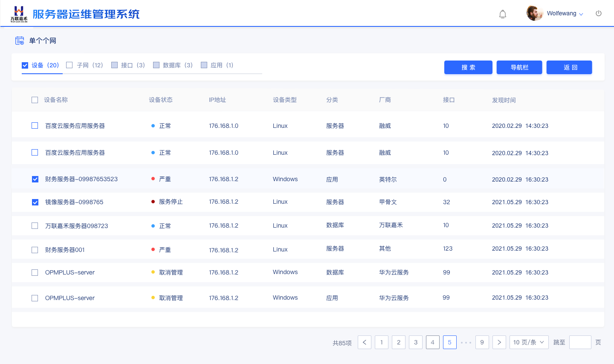Check the 接口 (3) checkbox
The image size is (614, 364).
tap(114, 65)
